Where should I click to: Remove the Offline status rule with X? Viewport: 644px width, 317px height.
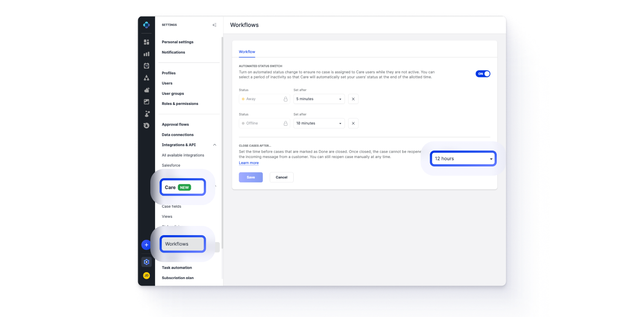(353, 123)
